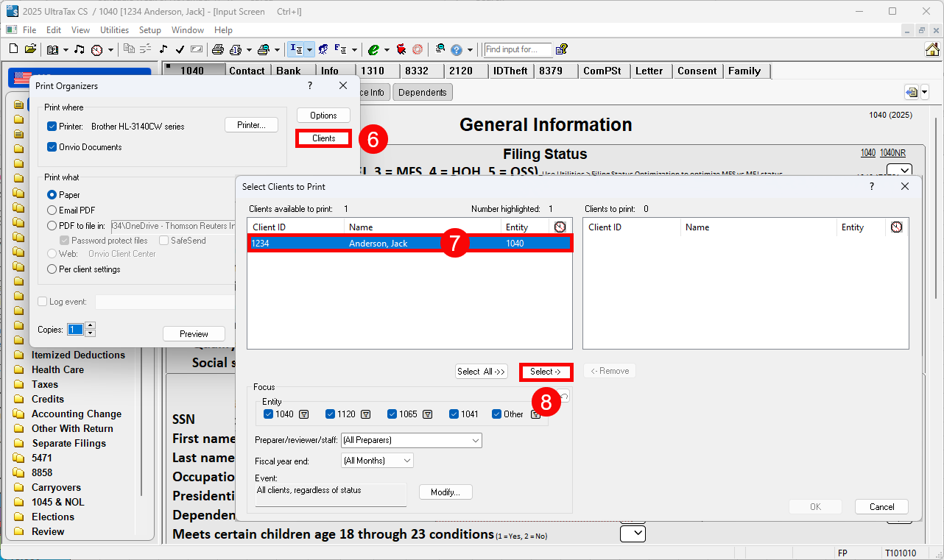Open the Utilities menu
The image size is (944, 560).
click(x=114, y=30)
